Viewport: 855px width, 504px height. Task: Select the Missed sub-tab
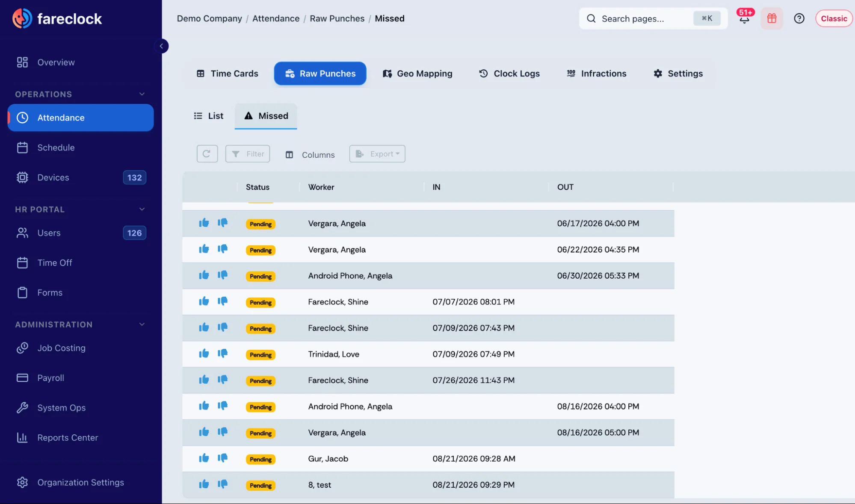tap(266, 116)
